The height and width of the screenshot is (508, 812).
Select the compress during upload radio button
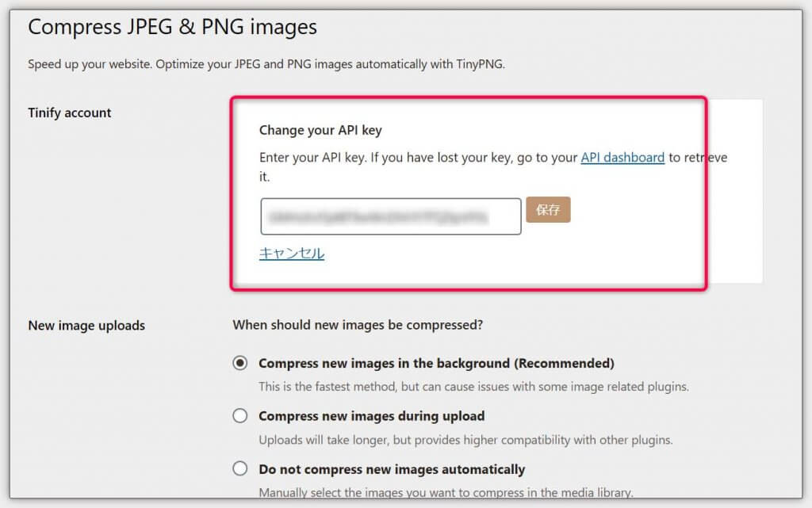pos(240,415)
